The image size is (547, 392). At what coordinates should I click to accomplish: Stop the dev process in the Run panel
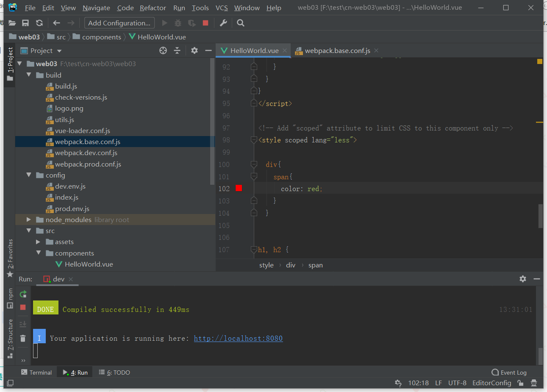23,307
